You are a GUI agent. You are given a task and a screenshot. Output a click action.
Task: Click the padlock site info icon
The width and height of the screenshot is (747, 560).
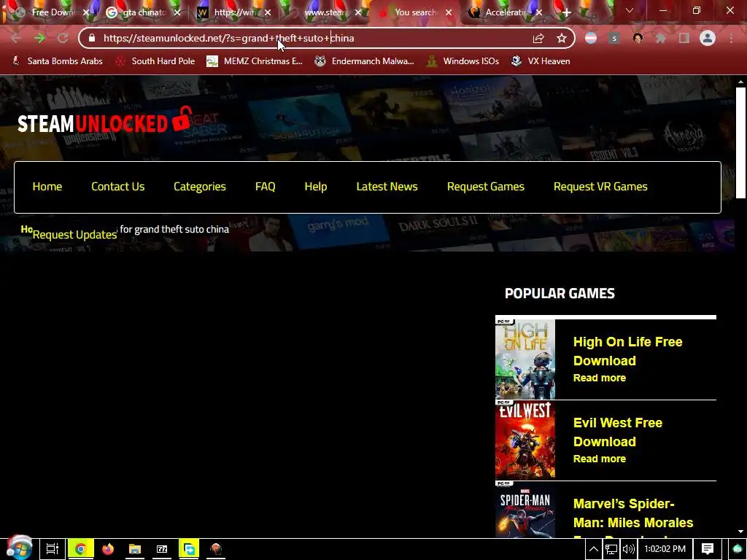click(x=92, y=38)
